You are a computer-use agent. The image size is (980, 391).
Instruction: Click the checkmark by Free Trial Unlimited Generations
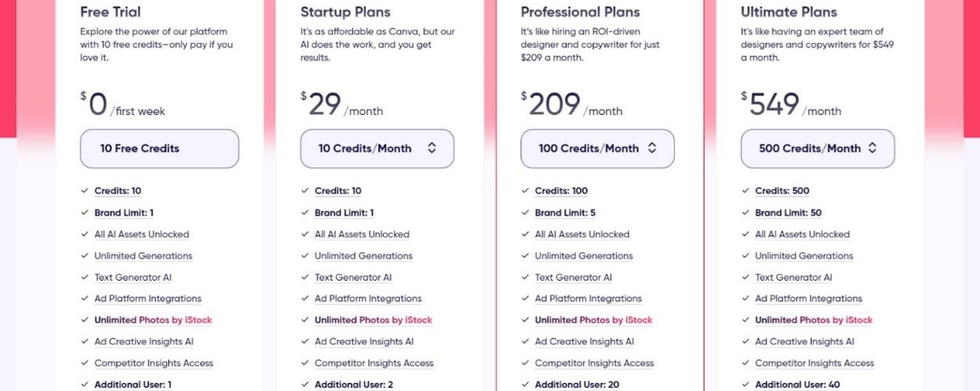click(x=84, y=256)
